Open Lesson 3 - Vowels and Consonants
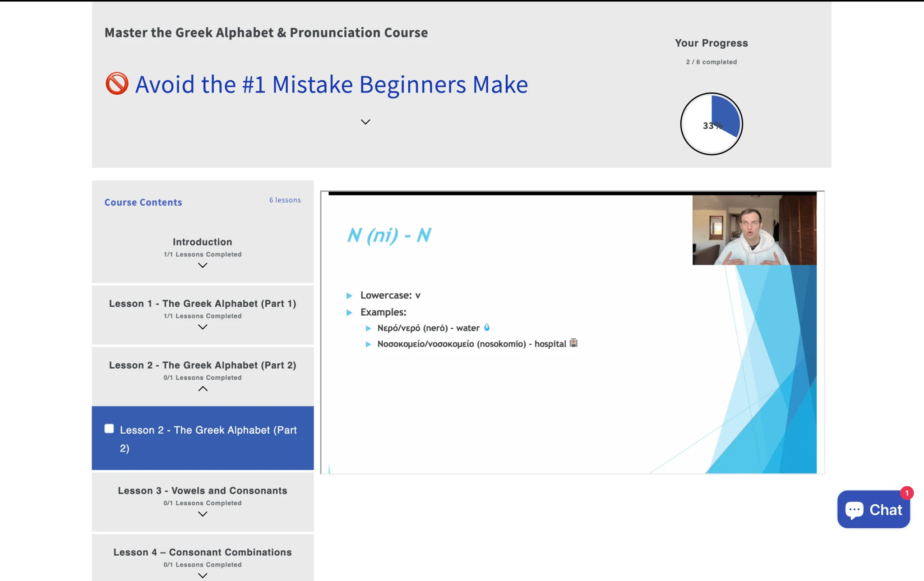The height and width of the screenshot is (581, 924). pyautogui.click(x=203, y=491)
